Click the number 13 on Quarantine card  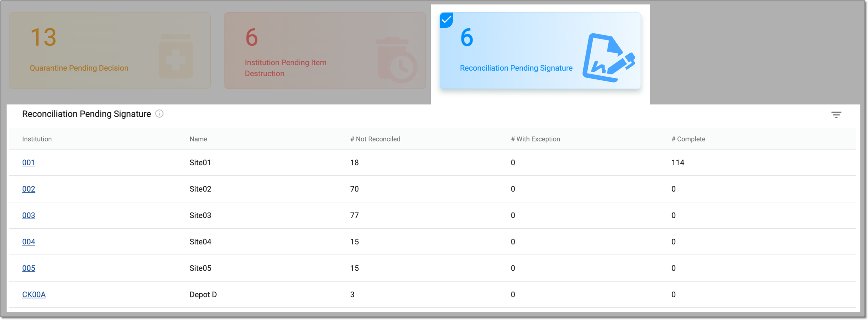point(43,37)
